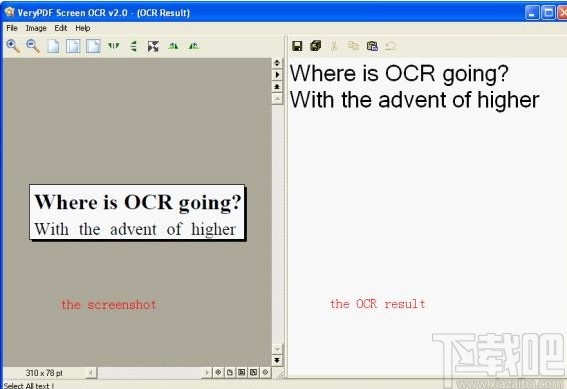Maximize the VeryPDF Screen OCR window

[549, 13]
